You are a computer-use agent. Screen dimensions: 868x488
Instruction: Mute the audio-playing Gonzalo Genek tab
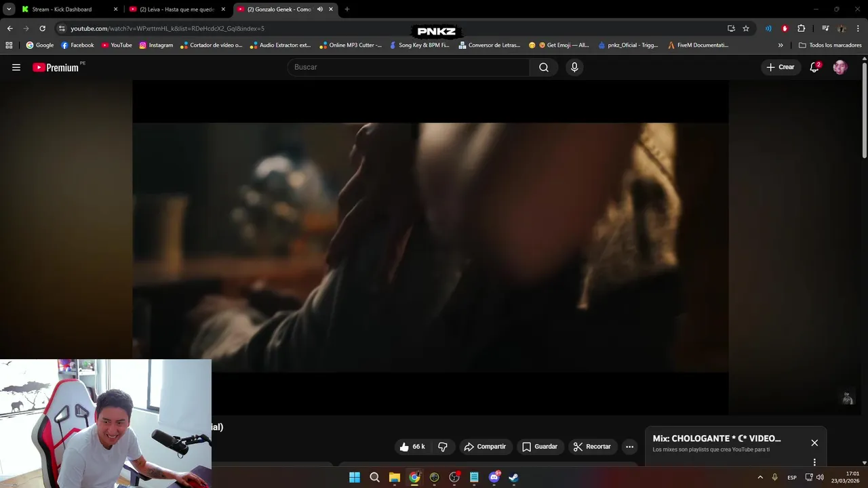(x=319, y=9)
